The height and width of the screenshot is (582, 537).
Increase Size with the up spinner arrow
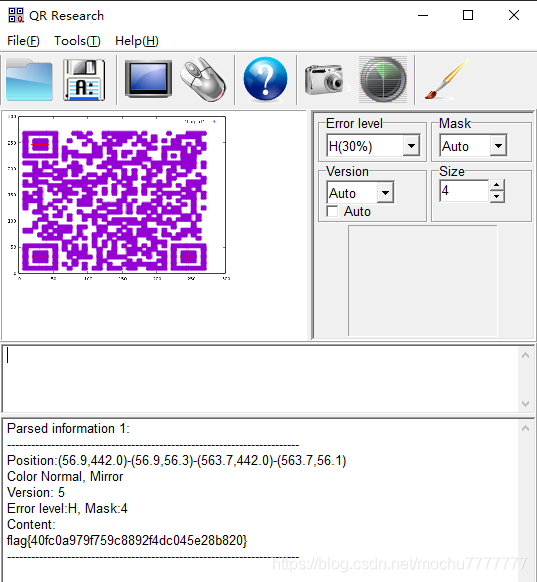[x=497, y=185]
